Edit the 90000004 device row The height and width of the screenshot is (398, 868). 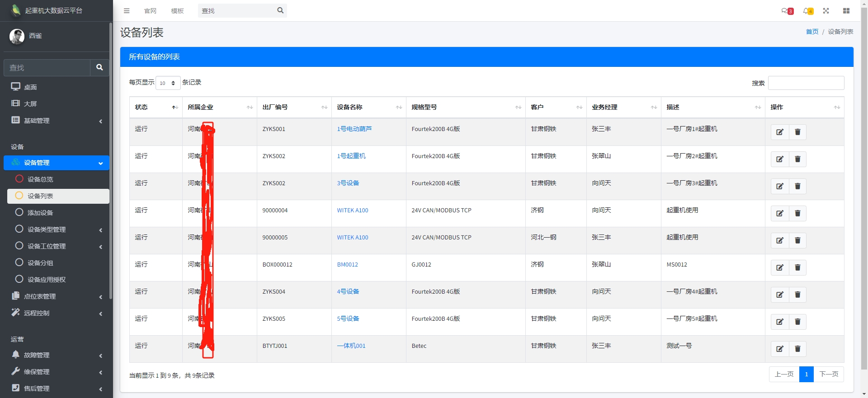click(780, 213)
